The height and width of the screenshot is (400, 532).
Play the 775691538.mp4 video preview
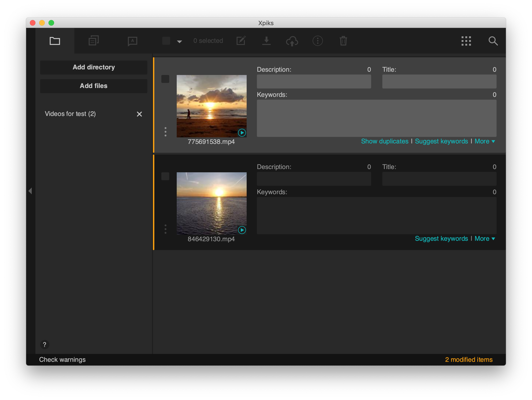click(x=242, y=132)
